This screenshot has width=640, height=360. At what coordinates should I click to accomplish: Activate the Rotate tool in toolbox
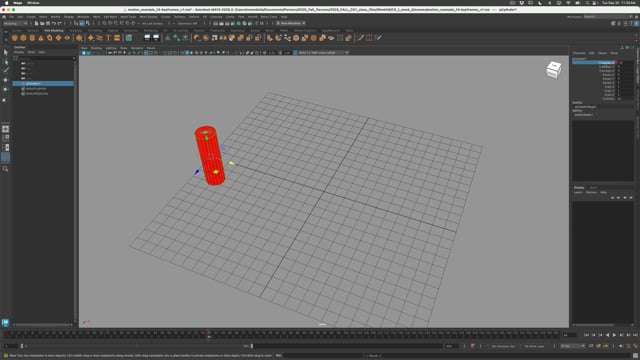coord(5,89)
